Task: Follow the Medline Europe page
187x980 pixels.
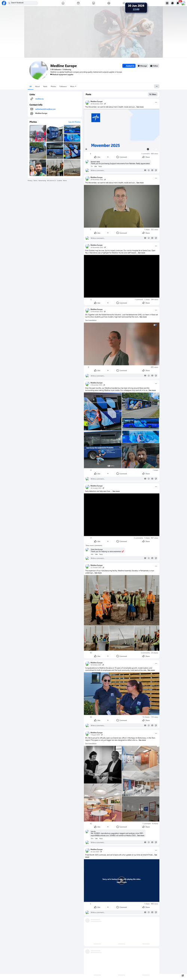Action: (154, 66)
